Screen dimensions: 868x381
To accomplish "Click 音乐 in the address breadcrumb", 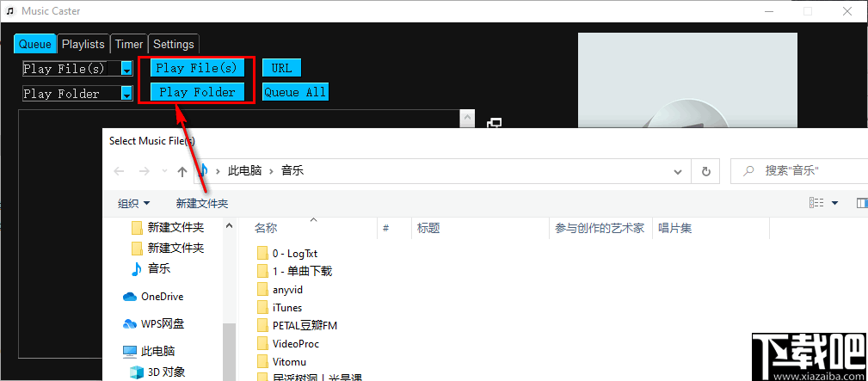I will click(x=292, y=171).
